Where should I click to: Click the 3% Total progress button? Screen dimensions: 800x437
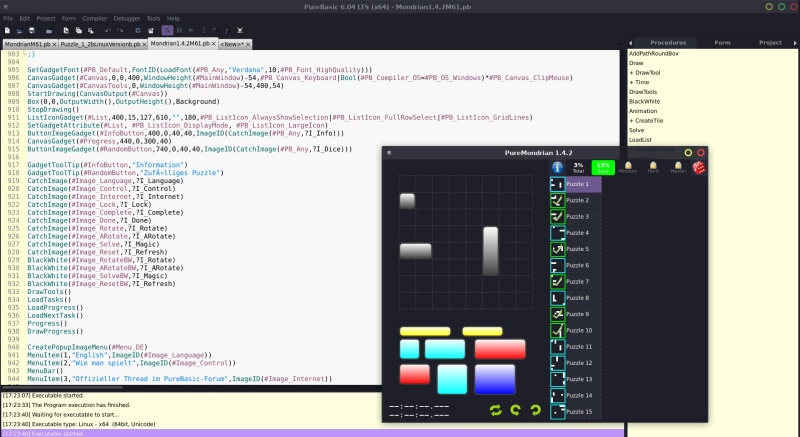click(578, 167)
